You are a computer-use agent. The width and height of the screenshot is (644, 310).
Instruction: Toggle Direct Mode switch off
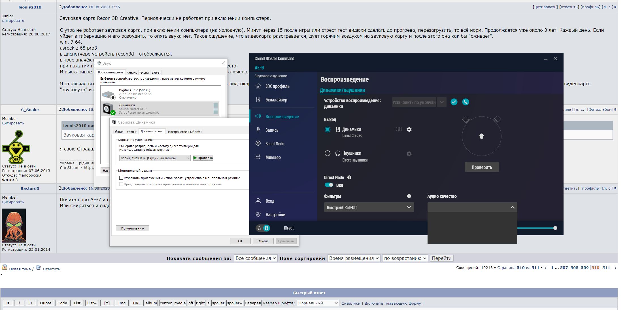click(x=329, y=185)
